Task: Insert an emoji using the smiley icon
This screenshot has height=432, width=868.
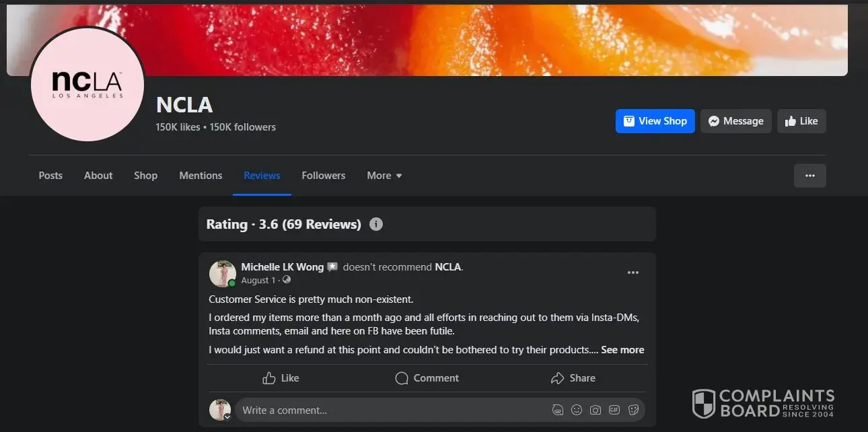Action: tap(577, 410)
